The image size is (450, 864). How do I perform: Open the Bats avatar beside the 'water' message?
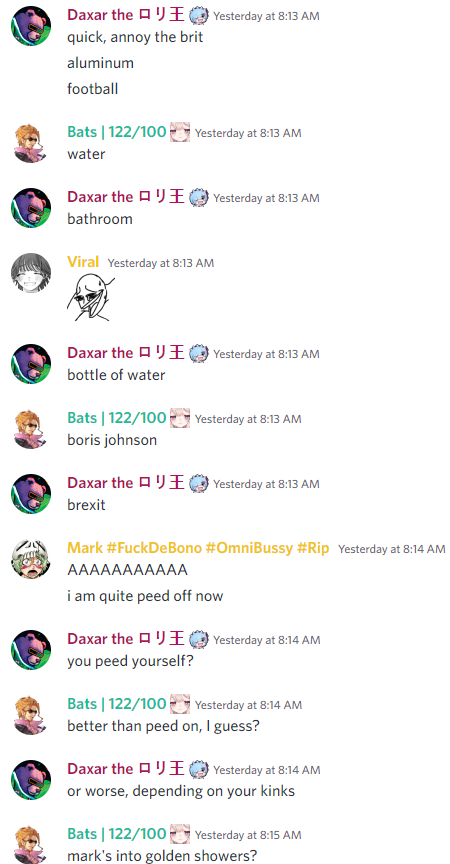point(31,143)
